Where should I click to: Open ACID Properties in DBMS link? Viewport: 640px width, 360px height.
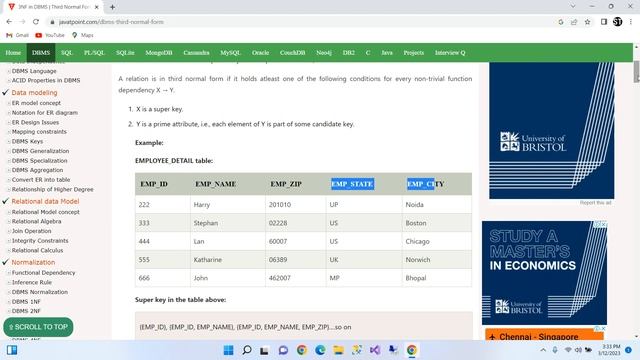pos(46,80)
